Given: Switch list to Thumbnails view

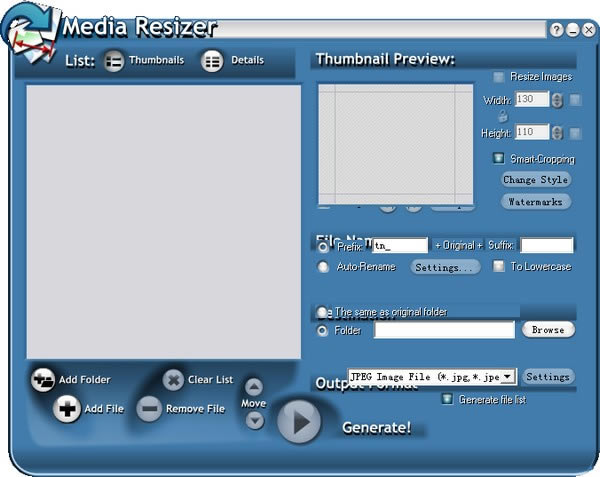Looking at the screenshot, I should [x=113, y=61].
